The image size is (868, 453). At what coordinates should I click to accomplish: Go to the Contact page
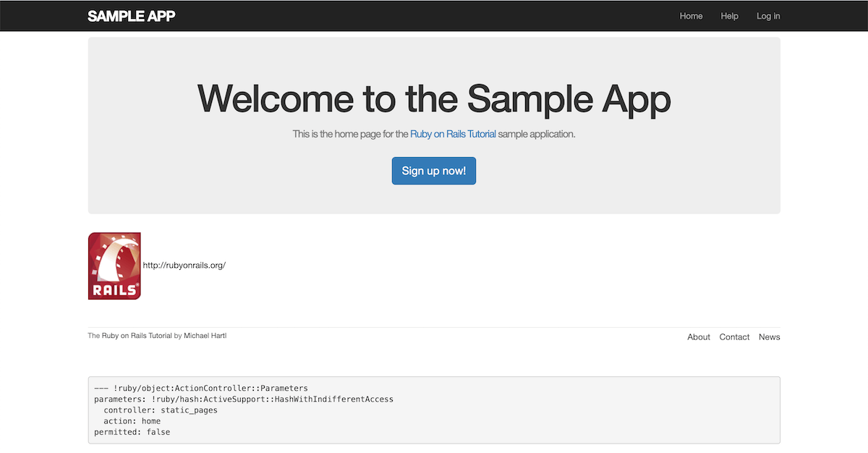tap(734, 337)
